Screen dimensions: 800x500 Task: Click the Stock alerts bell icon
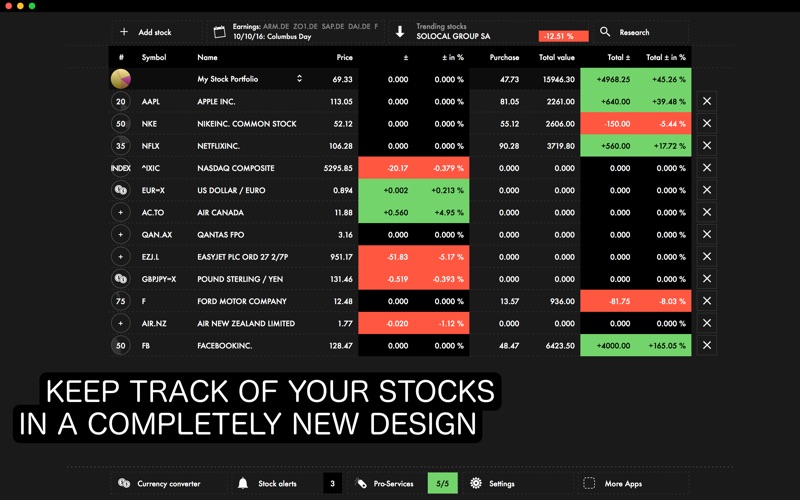coord(243,483)
